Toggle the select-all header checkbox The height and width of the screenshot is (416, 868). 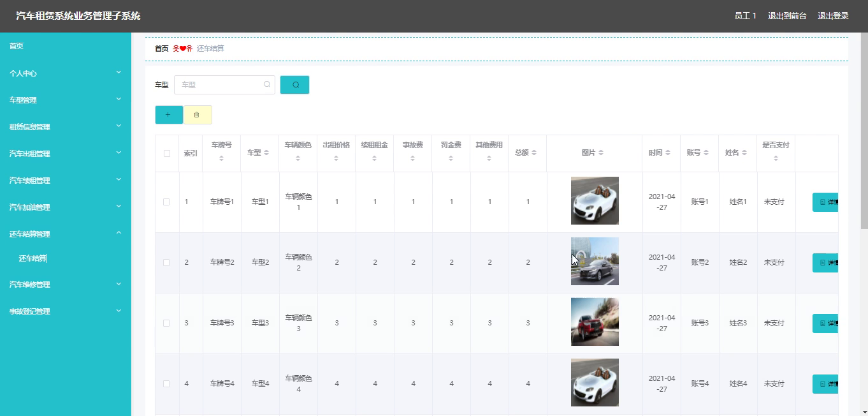[167, 153]
